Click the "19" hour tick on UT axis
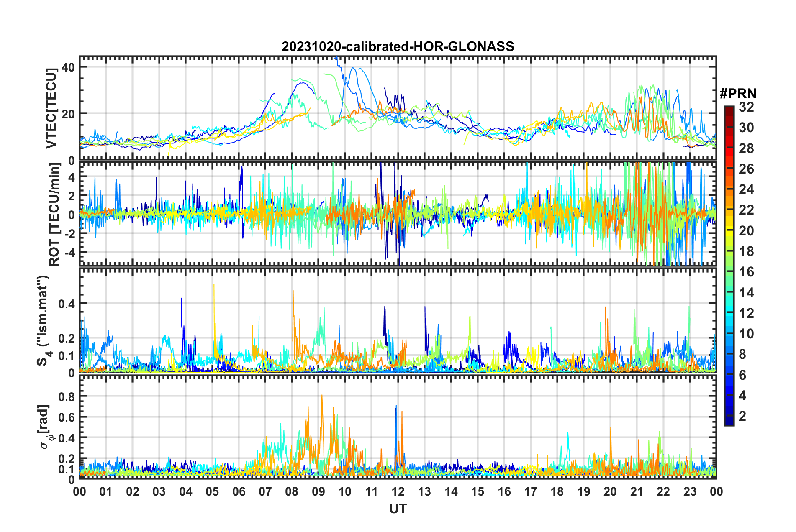 point(584,491)
